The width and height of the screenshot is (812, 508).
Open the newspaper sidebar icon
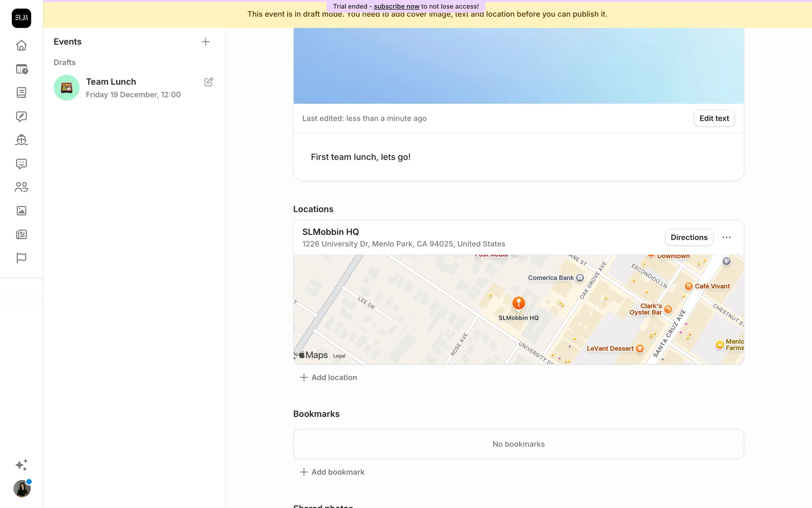pos(21,235)
